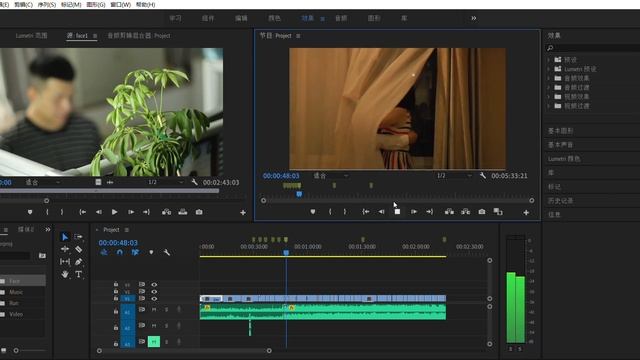The image size is (640, 360).
Task: Select the Track Select Forward tool
Action: [78, 237]
